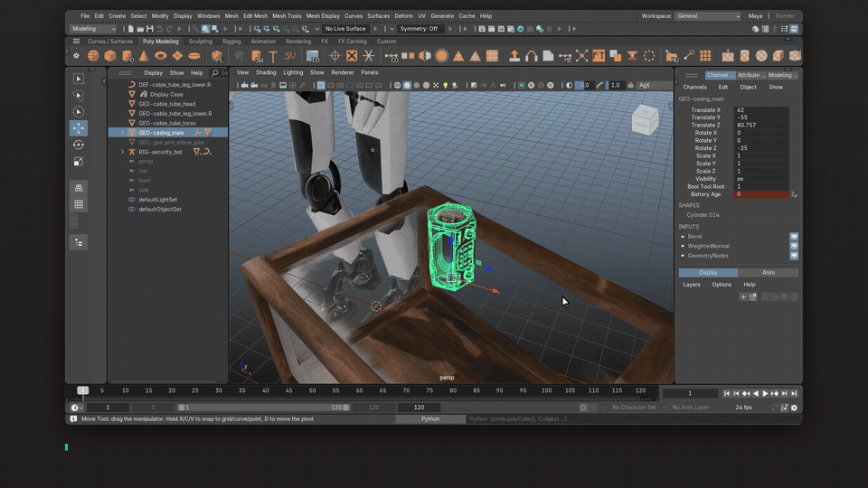Click the Battery Age value field
868x488 pixels.
pyautogui.click(x=761, y=194)
